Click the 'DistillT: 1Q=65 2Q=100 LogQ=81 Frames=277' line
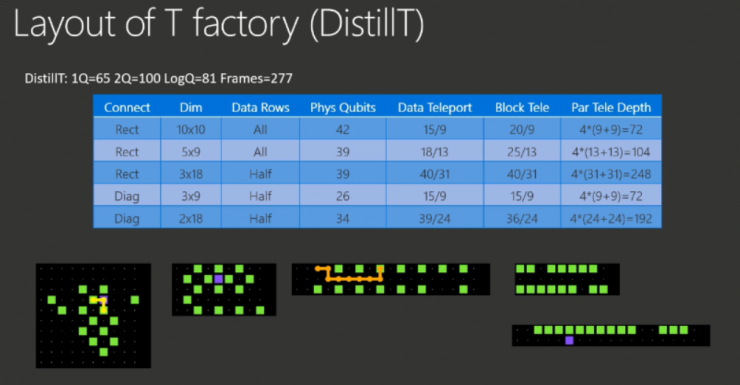740x385 pixels. click(x=159, y=78)
